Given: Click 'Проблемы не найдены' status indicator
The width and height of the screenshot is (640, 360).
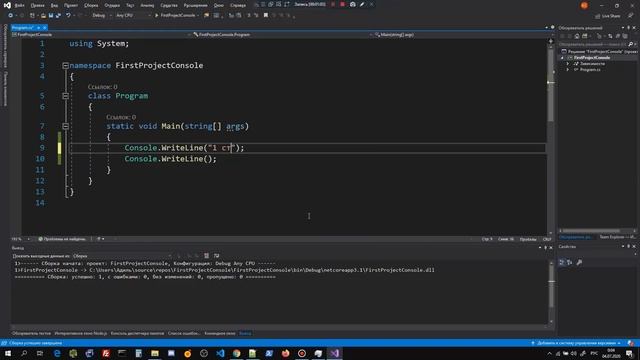Looking at the screenshot, I should pyautogui.click(x=62, y=239).
